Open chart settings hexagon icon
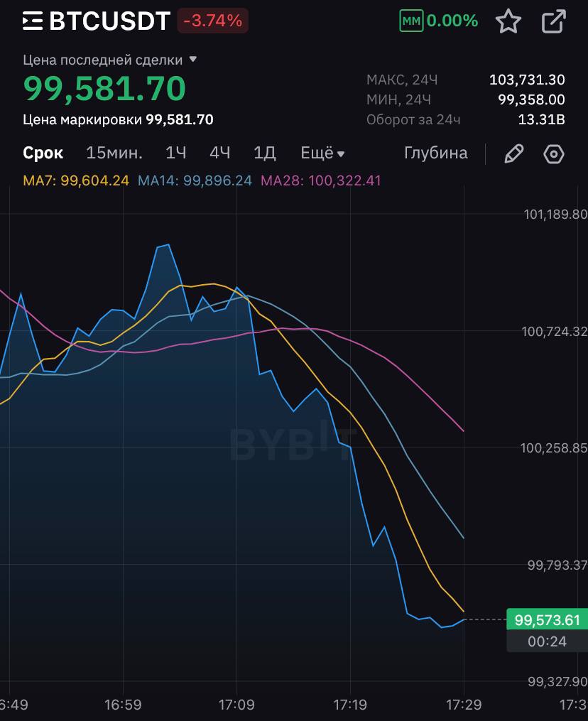The height and width of the screenshot is (721, 588). (553, 153)
